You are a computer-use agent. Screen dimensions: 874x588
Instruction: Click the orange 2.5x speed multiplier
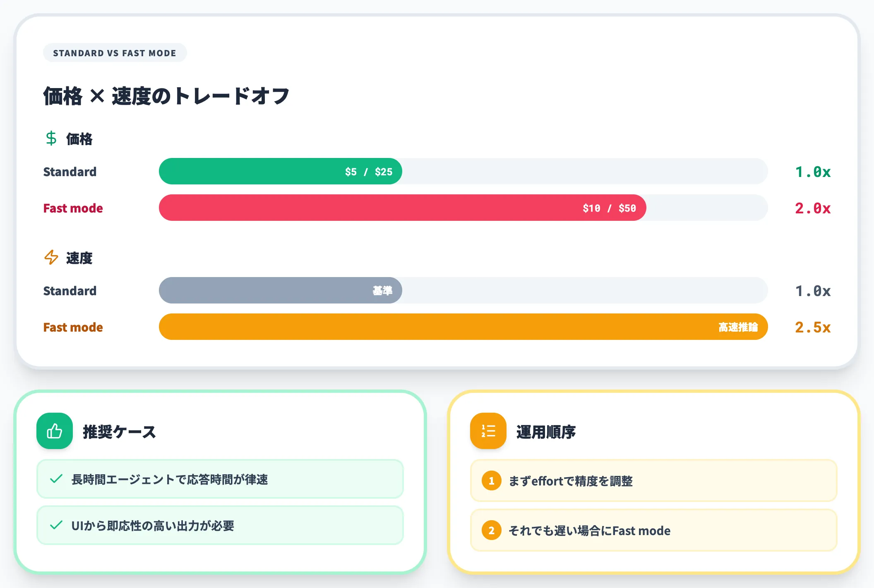pyautogui.click(x=813, y=327)
